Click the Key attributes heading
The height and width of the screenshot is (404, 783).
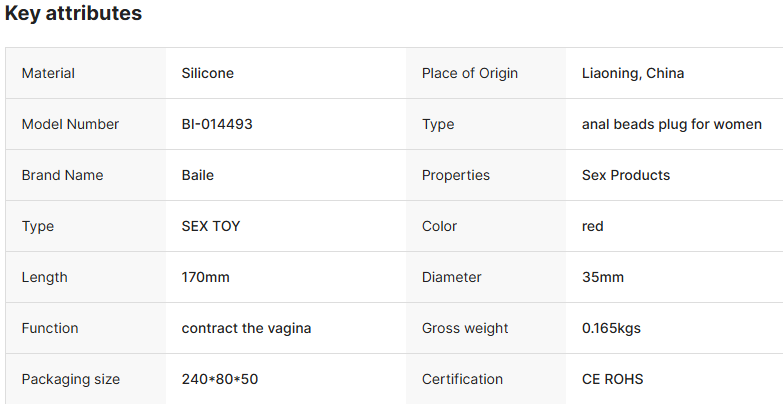pyautogui.click(x=73, y=13)
